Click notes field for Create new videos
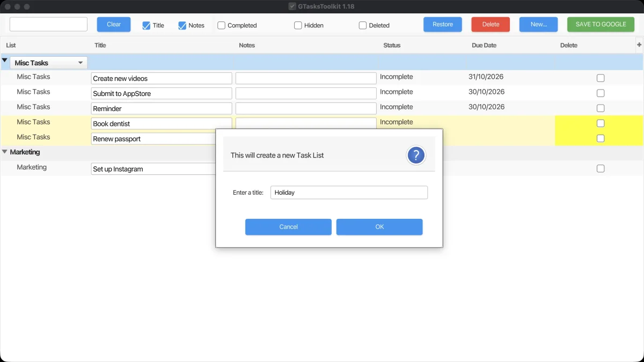This screenshot has width=644, height=362. (x=306, y=78)
